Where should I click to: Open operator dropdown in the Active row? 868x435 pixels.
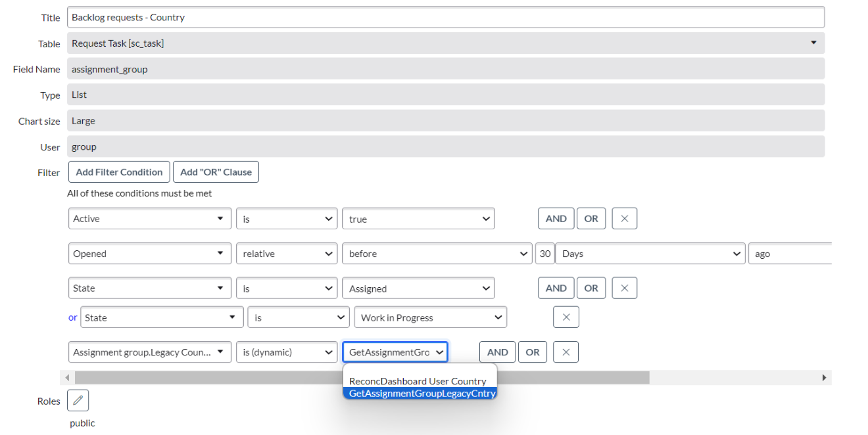[x=287, y=219]
